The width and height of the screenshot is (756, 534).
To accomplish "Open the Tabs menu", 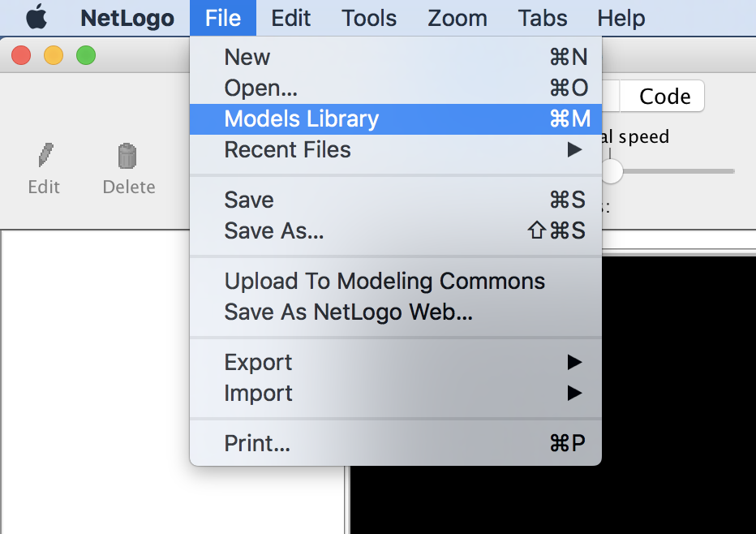I will (542, 17).
